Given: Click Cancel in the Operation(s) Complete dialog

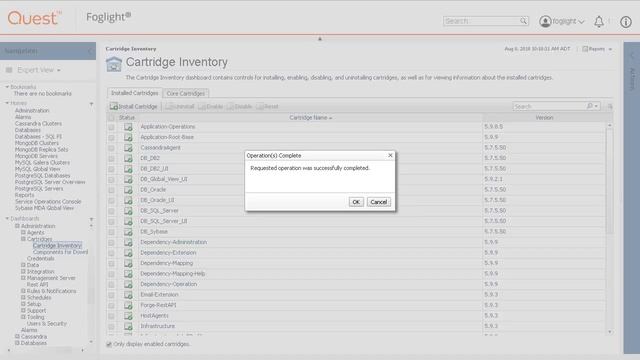Looking at the screenshot, I should click(378, 202).
